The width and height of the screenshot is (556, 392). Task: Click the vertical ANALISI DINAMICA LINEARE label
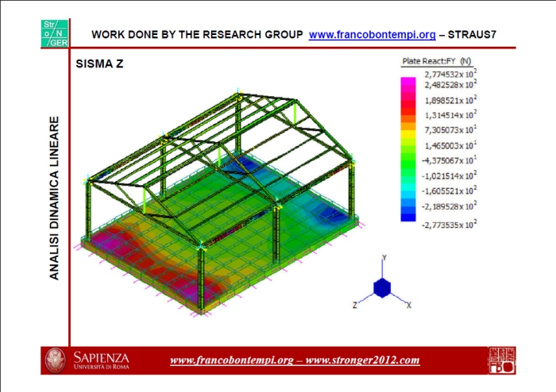coord(55,198)
